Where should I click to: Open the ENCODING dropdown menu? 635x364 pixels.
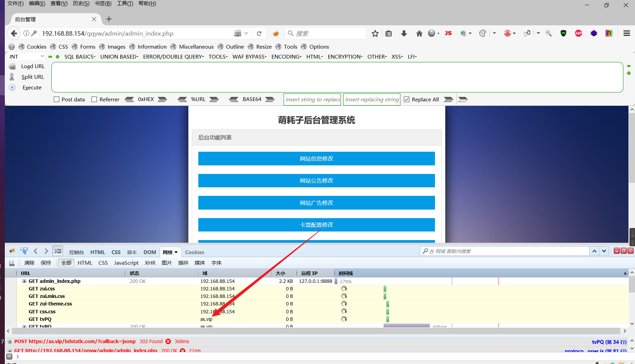286,57
